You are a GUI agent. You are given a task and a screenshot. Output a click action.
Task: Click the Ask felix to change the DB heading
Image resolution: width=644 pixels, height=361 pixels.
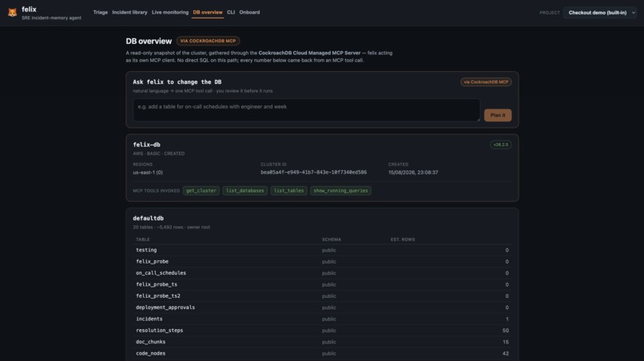[177, 82]
